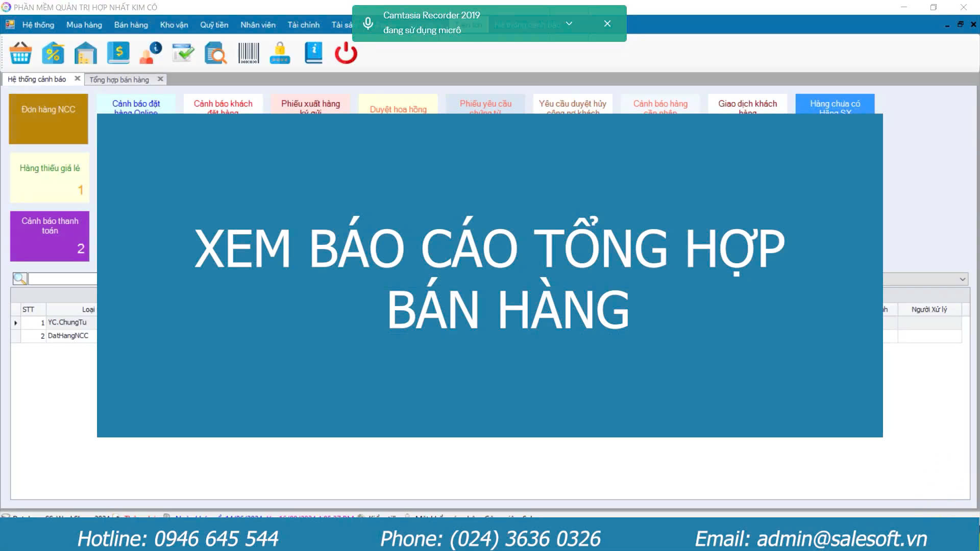Open the warehouse building icon

point(85,53)
